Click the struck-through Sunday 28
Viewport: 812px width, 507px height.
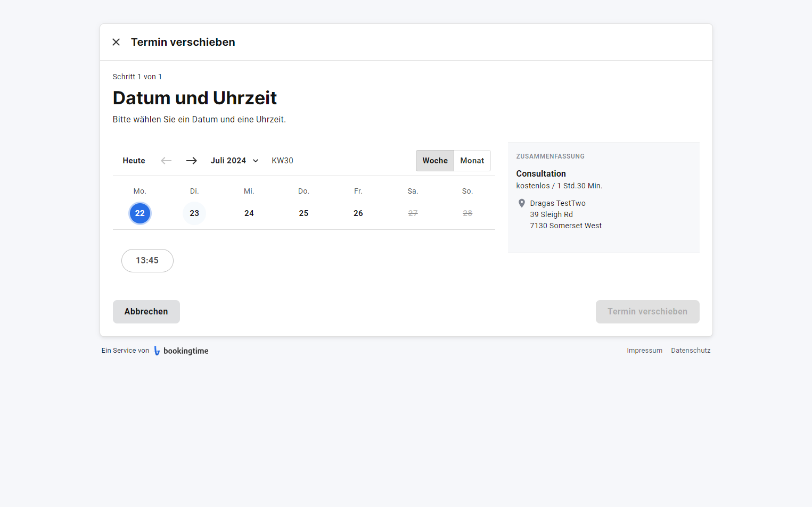point(467,213)
